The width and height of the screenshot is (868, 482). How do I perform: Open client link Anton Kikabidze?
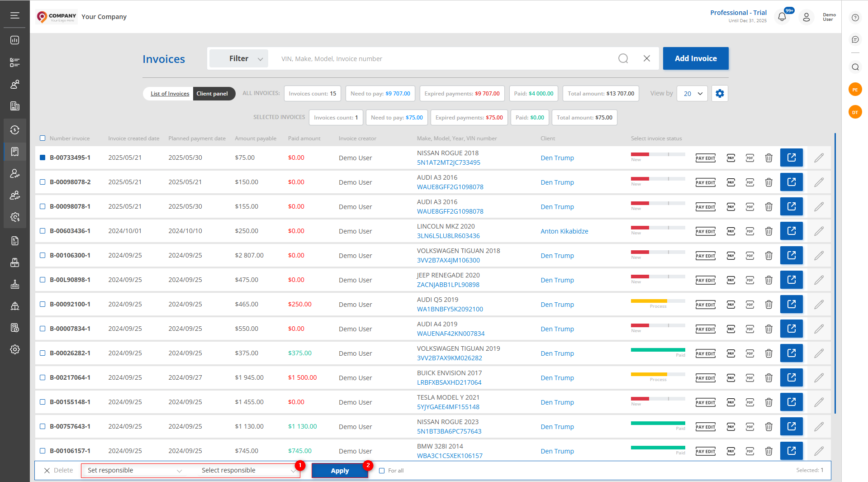click(x=564, y=231)
